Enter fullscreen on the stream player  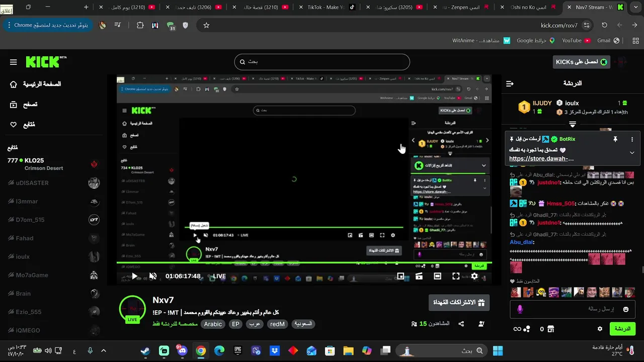tap(456, 276)
